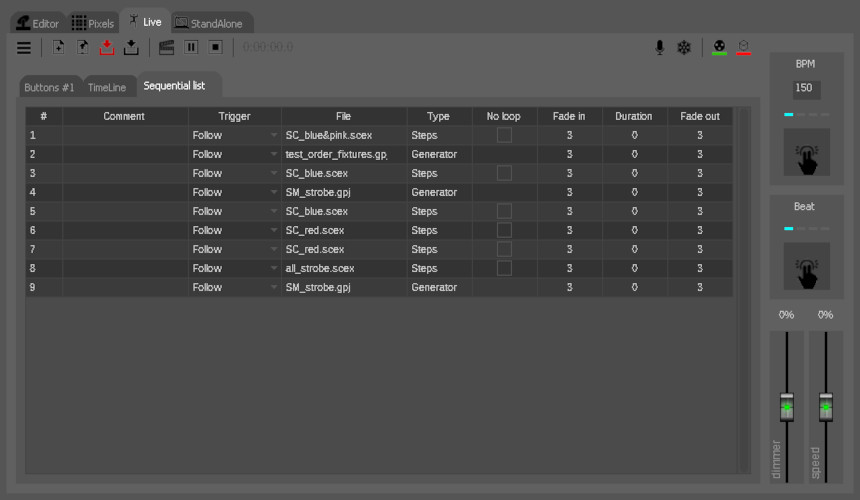860x500 pixels.
Task: Switch to the TimeLine tab
Action: [x=107, y=87]
